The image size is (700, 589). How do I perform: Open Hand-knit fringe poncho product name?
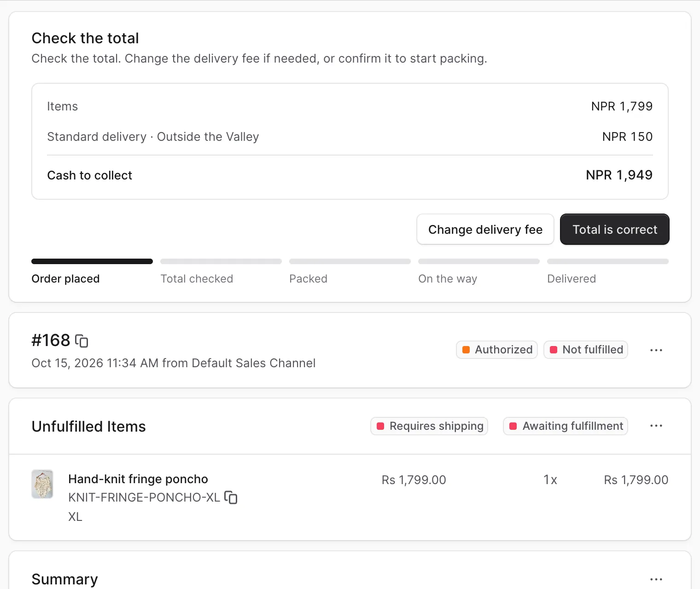[x=138, y=479]
